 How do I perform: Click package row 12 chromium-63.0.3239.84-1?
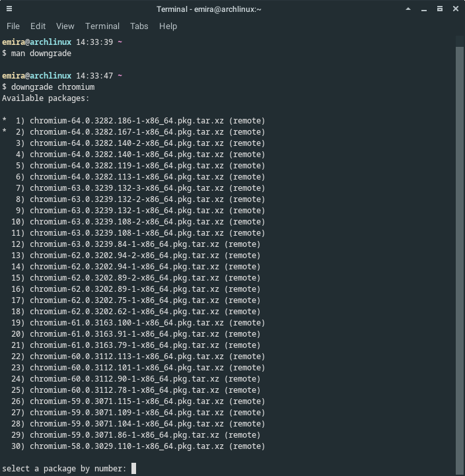[x=136, y=244]
